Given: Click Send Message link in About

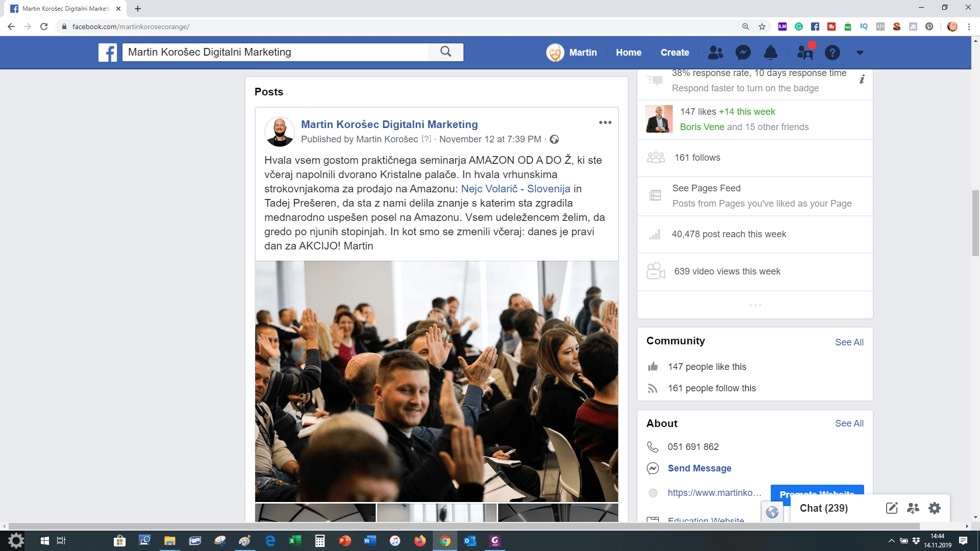Looking at the screenshot, I should click(699, 468).
